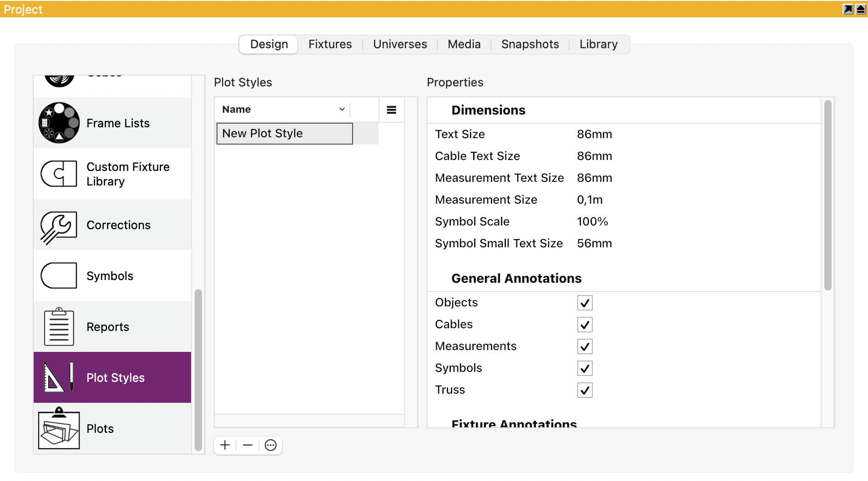
Task: Switch to the Universes tab
Action: click(400, 44)
